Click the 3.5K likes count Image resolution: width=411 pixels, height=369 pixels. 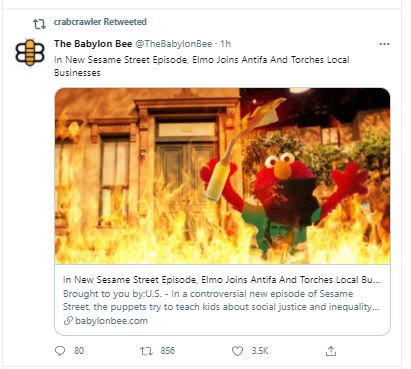tap(260, 351)
